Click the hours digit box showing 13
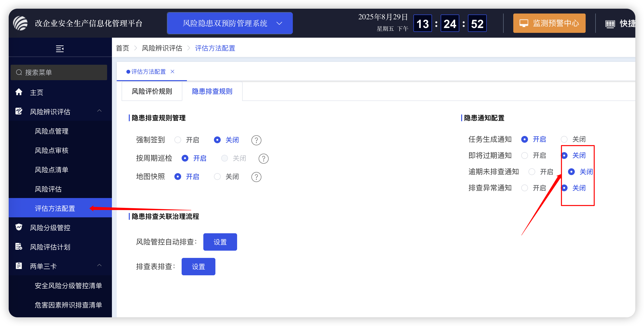This screenshot has height=326, width=644. click(423, 23)
